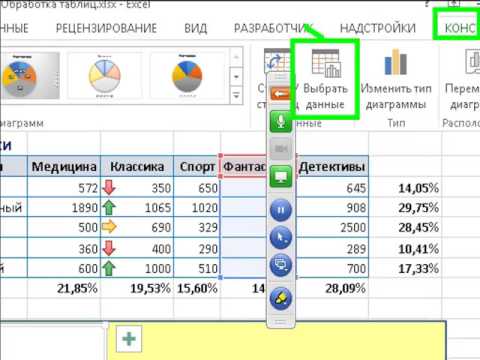The height and width of the screenshot is (360, 480).
Task: Select the cell containing 572
Action: coord(64,188)
